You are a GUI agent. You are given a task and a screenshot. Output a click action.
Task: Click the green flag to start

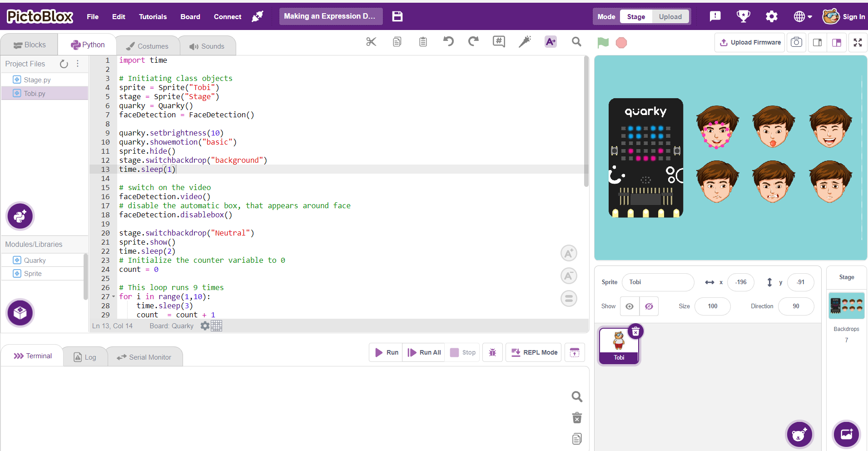pos(603,43)
